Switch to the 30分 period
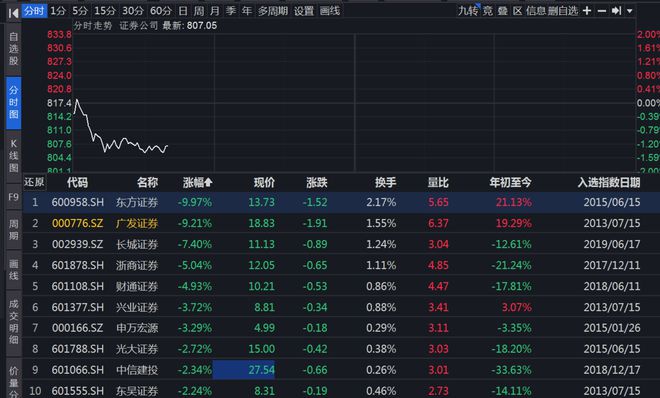Image resolution: width=660 pixels, height=398 pixels. 133,11
